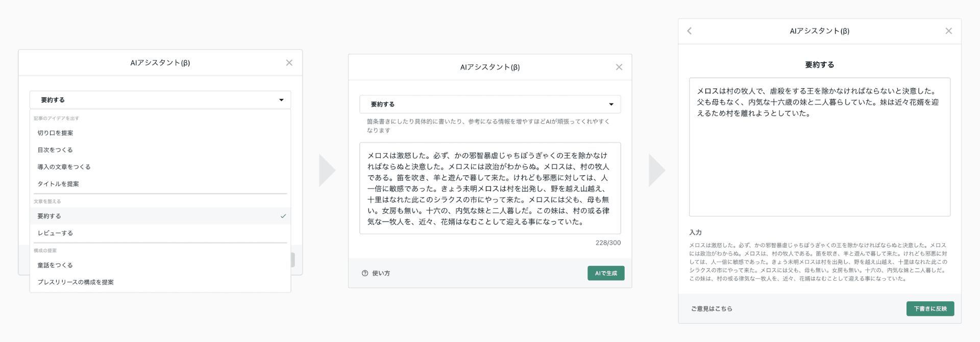Choose 切り口を提案 from the menu
This screenshot has width=980, height=342.
coord(160,133)
